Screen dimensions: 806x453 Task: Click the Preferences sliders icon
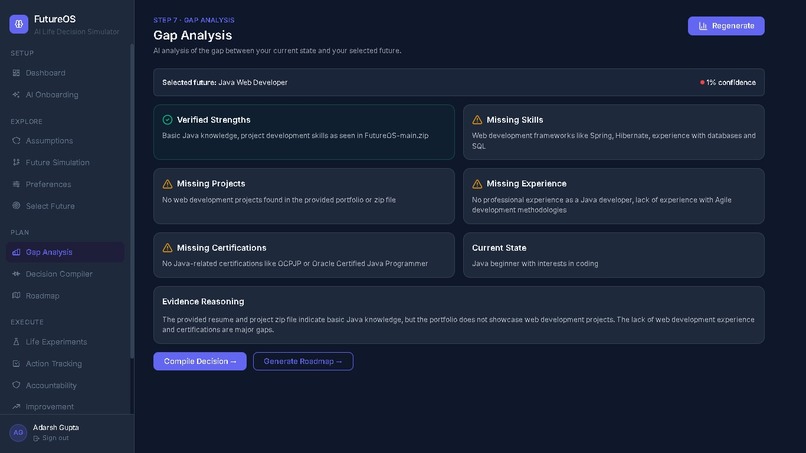point(16,184)
